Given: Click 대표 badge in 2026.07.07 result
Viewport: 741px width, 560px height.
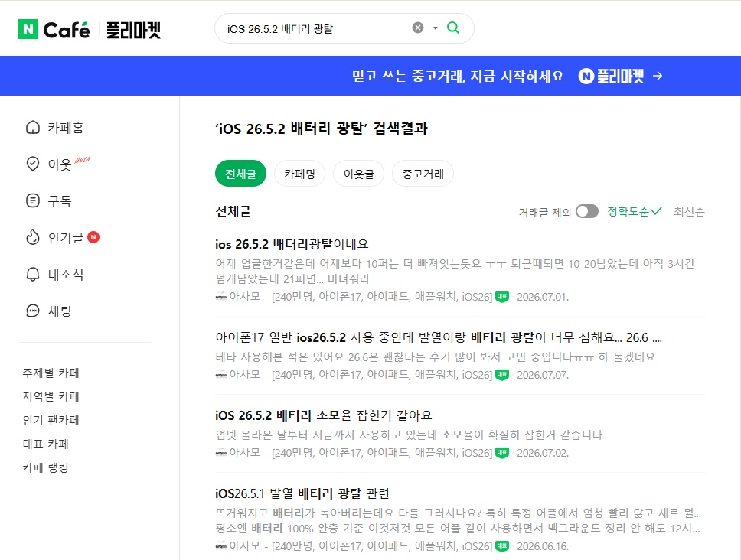Looking at the screenshot, I should click(502, 374).
